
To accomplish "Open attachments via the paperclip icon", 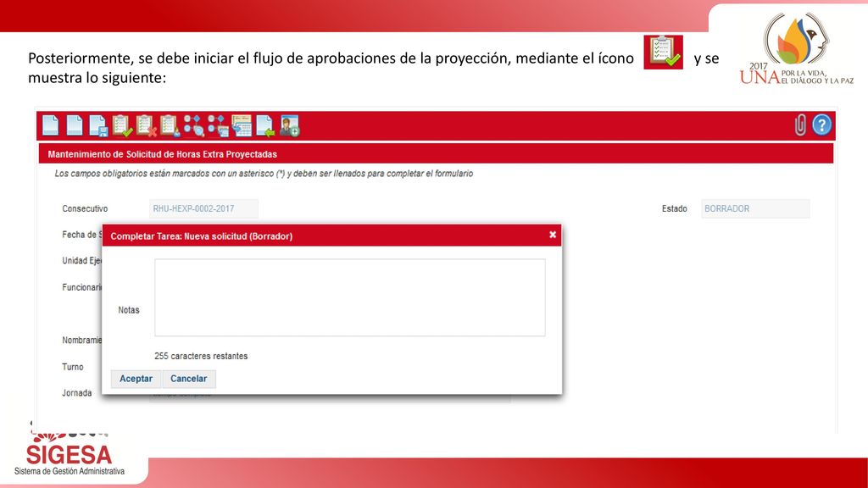I will tap(800, 125).
